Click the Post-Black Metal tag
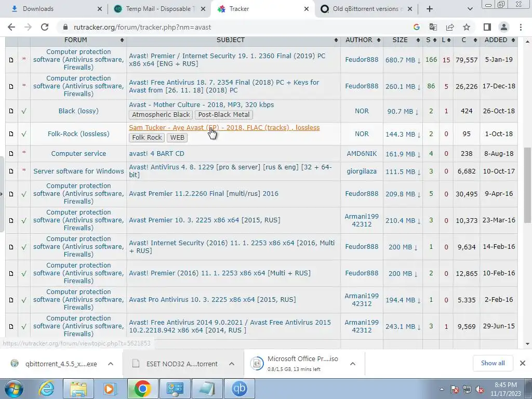The image size is (532, 399). (224, 115)
